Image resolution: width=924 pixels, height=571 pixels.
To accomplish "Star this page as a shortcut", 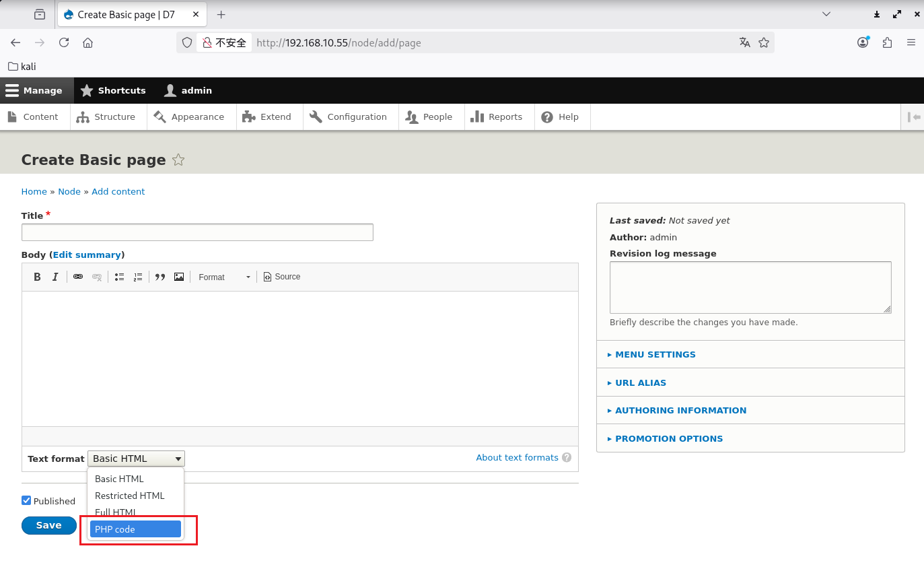I will coord(178,160).
